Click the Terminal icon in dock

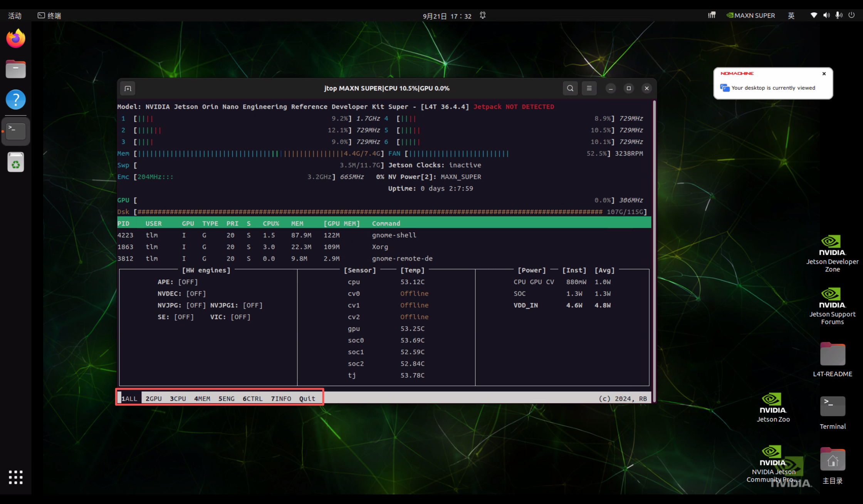16,131
